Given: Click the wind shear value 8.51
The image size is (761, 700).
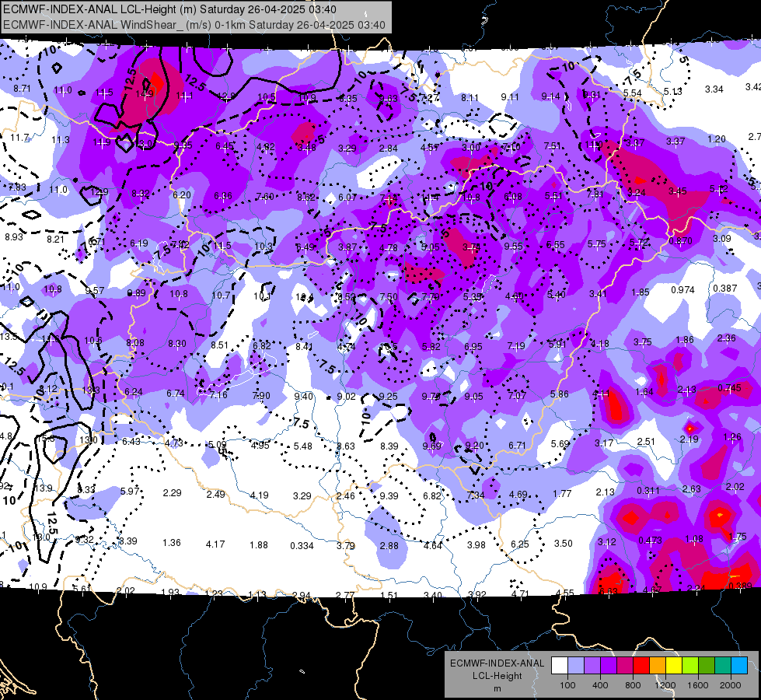Looking at the screenshot, I should (219, 345).
